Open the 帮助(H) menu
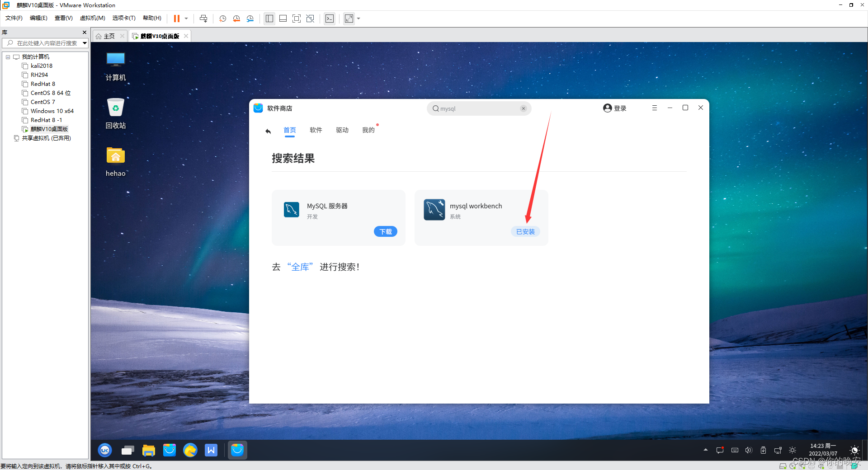 pos(152,18)
